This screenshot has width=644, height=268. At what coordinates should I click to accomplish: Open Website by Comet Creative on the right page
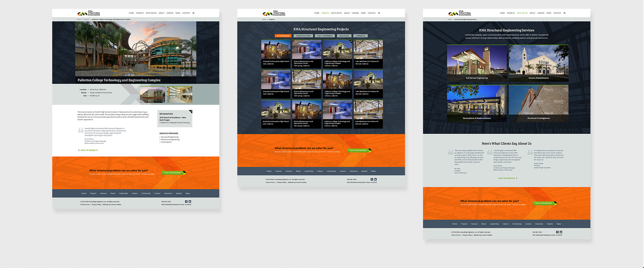pyautogui.click(x=483, y=235)
